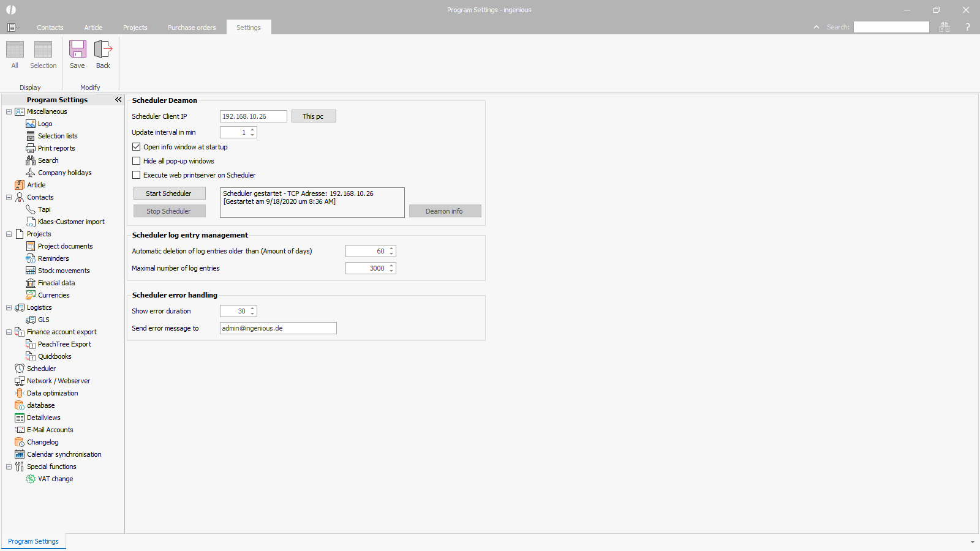
Task: Disable Open info window at startup
Action: pos(137,147)
